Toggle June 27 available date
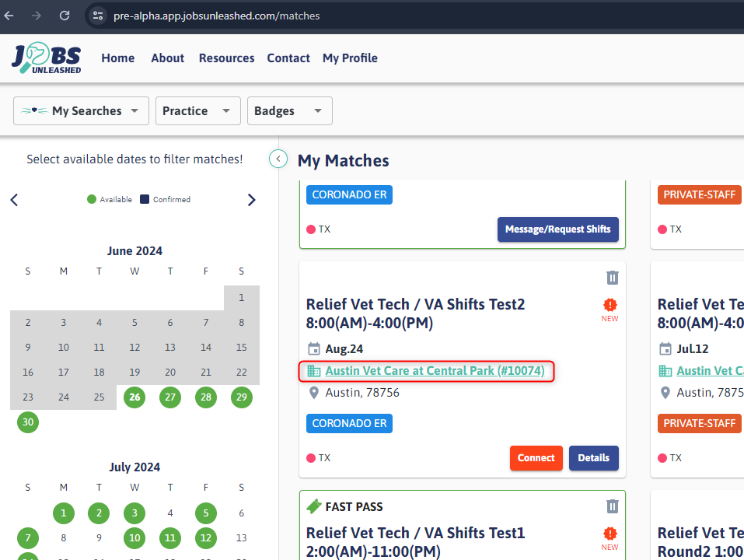This screenshot has width=744, height=560. [x=170, y=397]
